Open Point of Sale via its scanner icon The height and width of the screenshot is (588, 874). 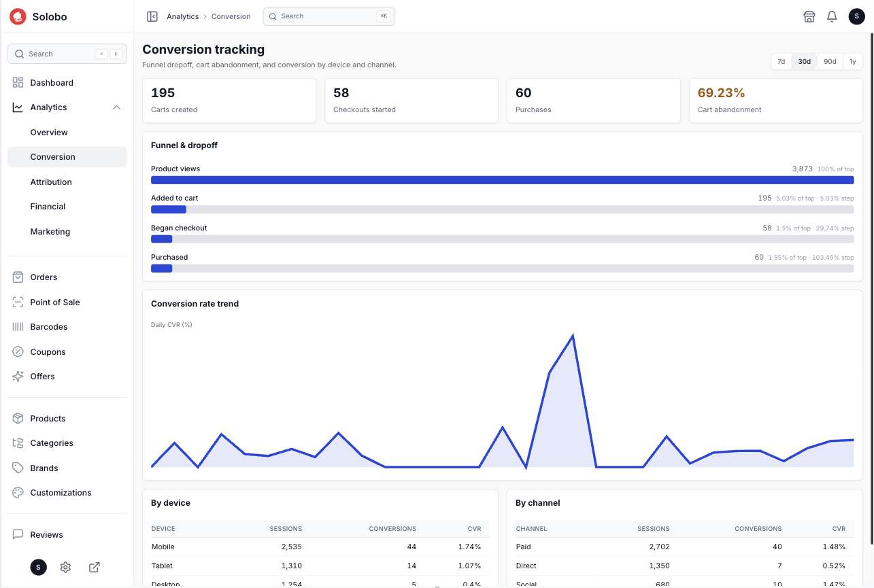click(x=18, y=302)
